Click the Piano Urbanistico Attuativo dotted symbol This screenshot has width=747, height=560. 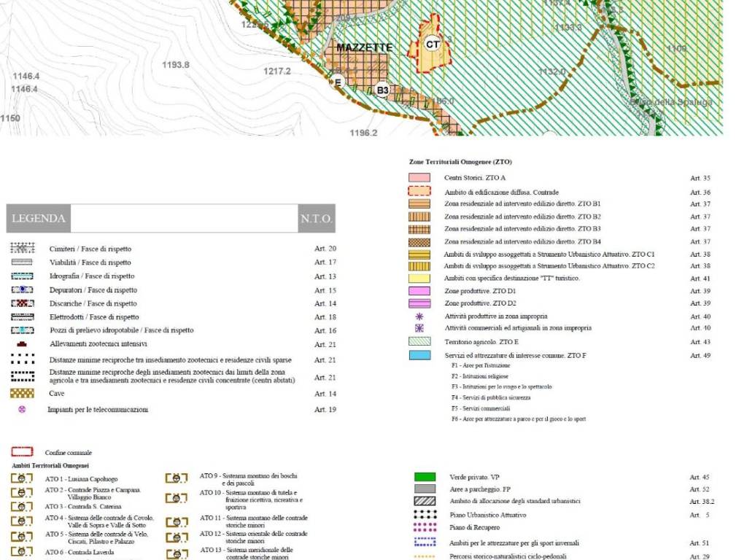click(425, 514)
